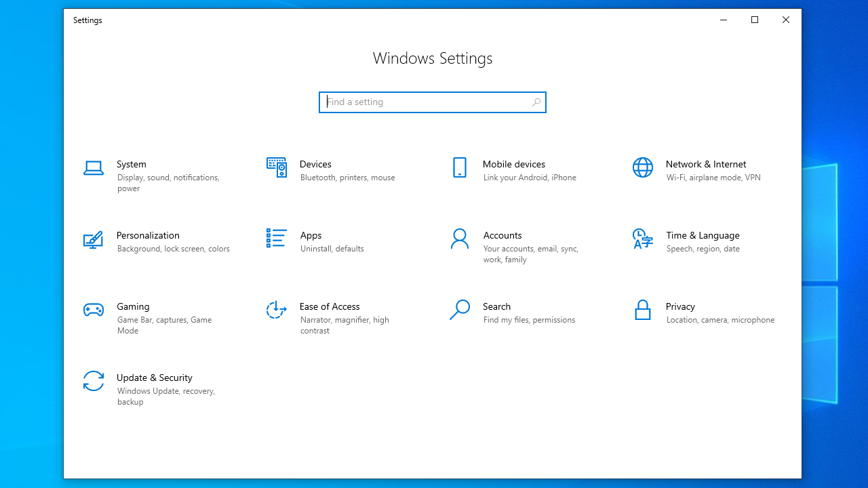The height and width of the screenshot is (488, 868).
Task: Select the Personalization title
Action: click(x=148, y=235)
